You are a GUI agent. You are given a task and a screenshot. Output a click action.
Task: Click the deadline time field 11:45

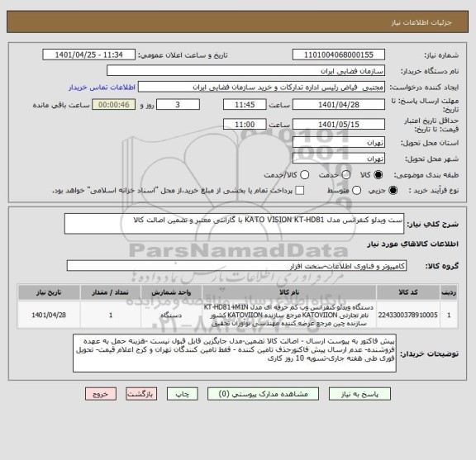245,105
